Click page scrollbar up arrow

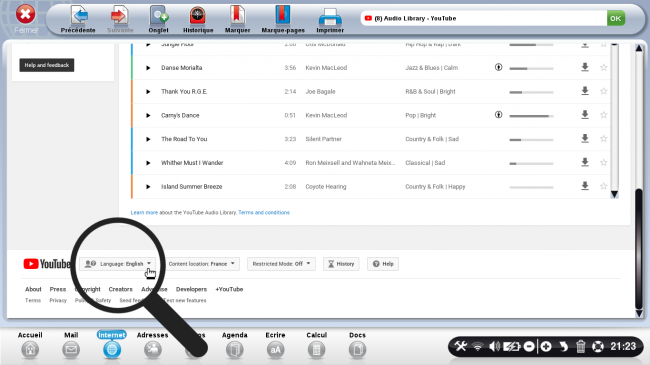pos(639,49)
